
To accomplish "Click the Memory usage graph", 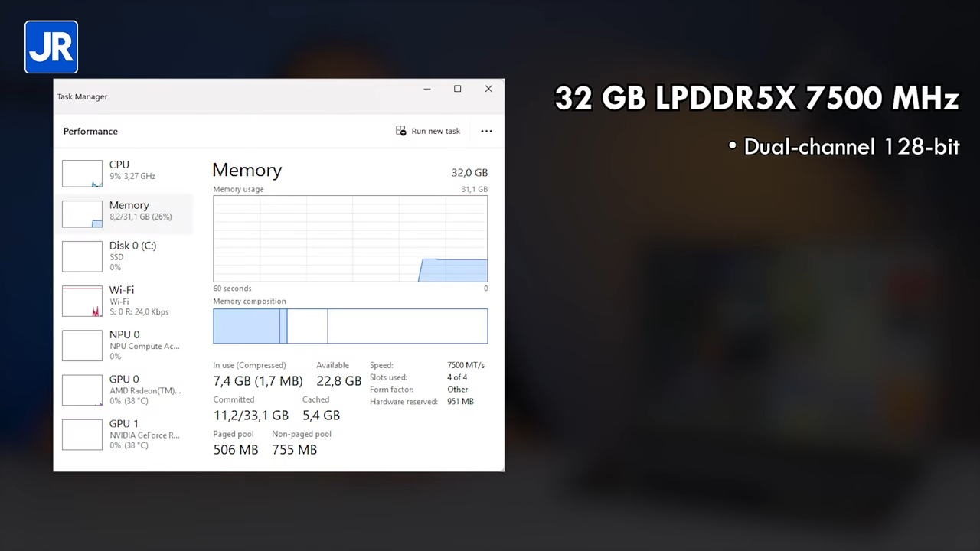I will (x=350, y=239).
